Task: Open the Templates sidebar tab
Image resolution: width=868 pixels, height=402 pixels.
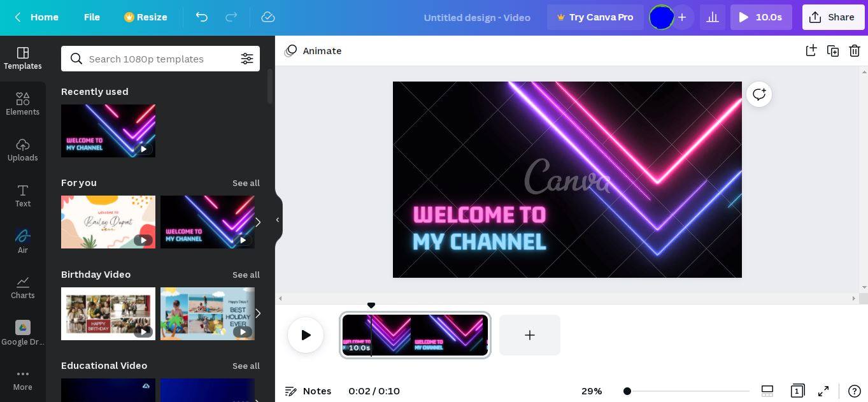Action: [x=23, y=59]
